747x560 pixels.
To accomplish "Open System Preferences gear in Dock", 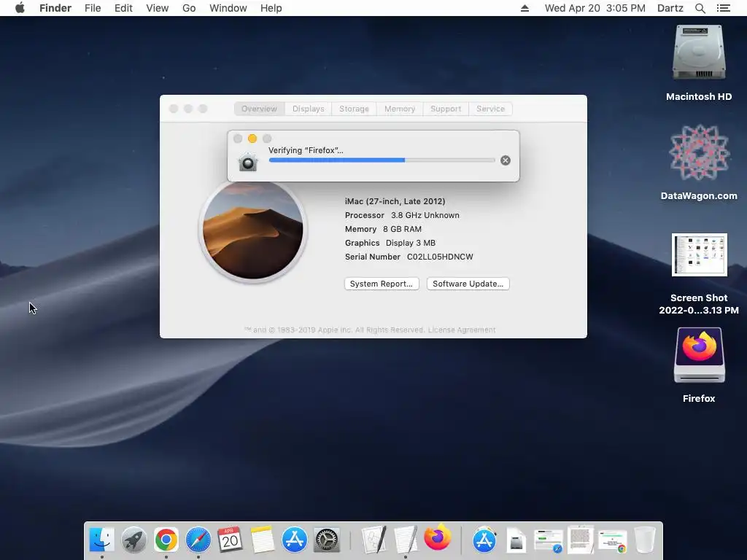I will (326, 540).
